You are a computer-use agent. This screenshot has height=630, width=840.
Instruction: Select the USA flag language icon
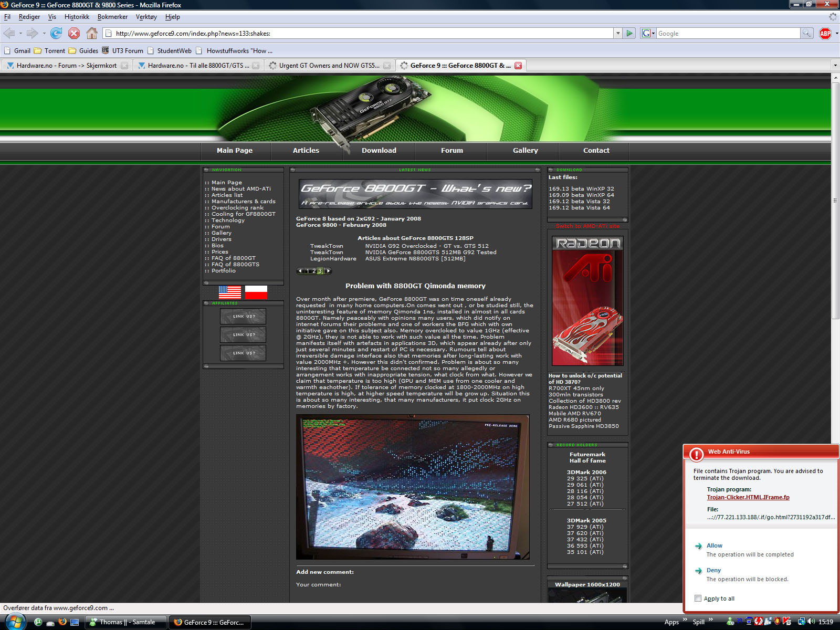point(230,292)
